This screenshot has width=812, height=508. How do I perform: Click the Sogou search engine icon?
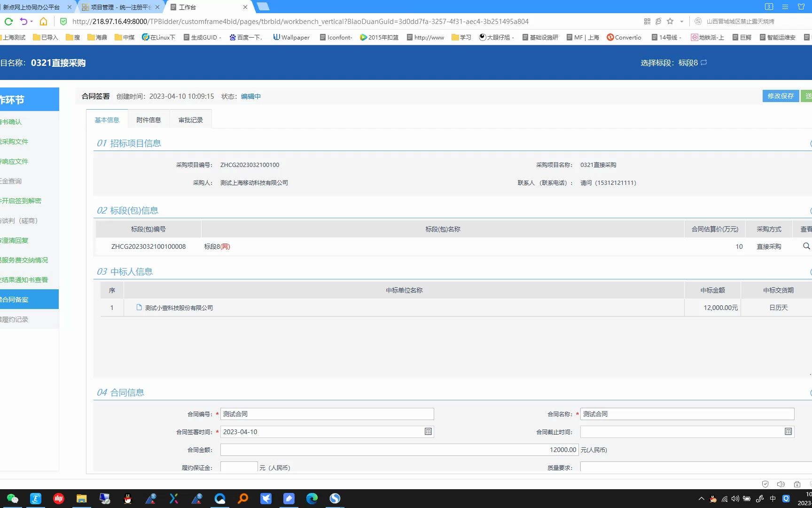(x=698, y=21)
